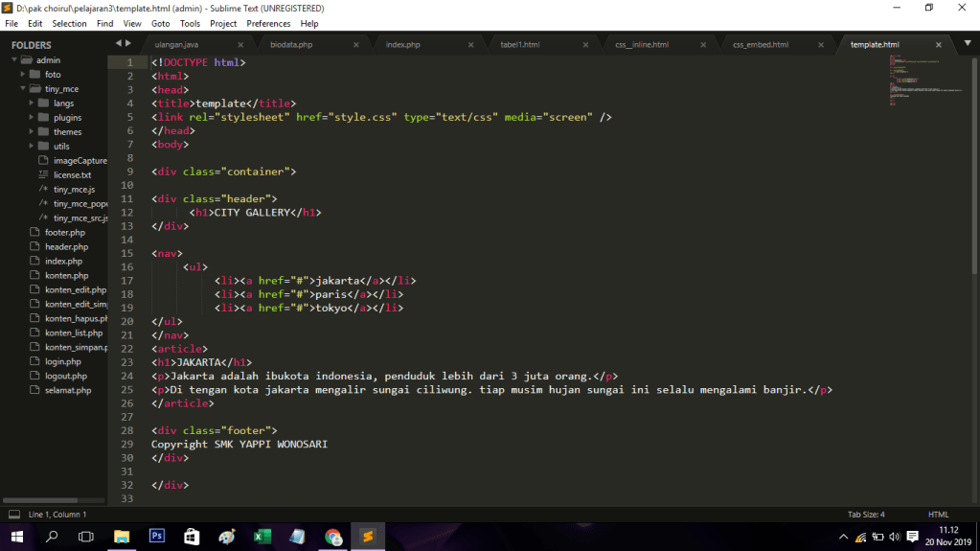980x551 pixels.
Task: Launch Chrome from the taskbar
Action: click(x=331, y=537)
